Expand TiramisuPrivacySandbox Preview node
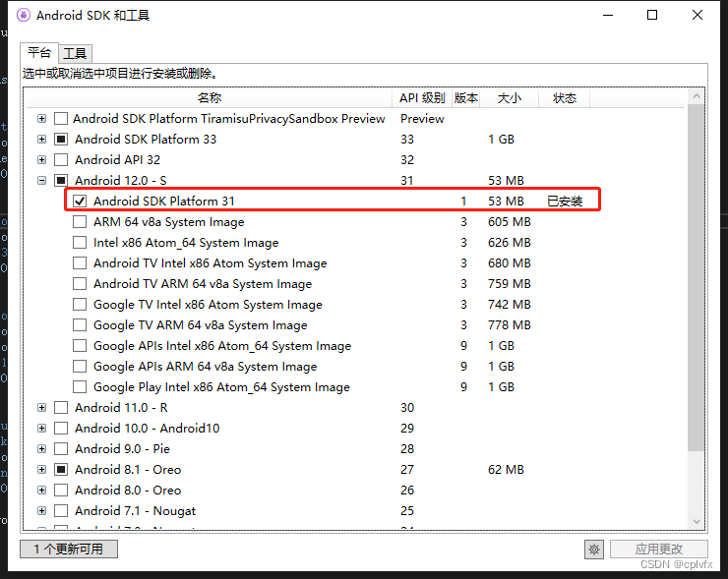The height and width of the screenshot is (579, 728). coord(41,119)
